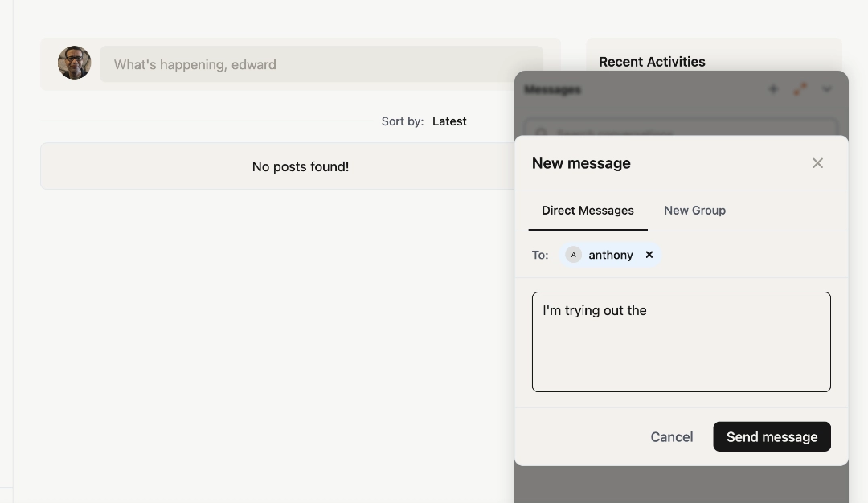Close the New message dialog

(x=817, y=162)
